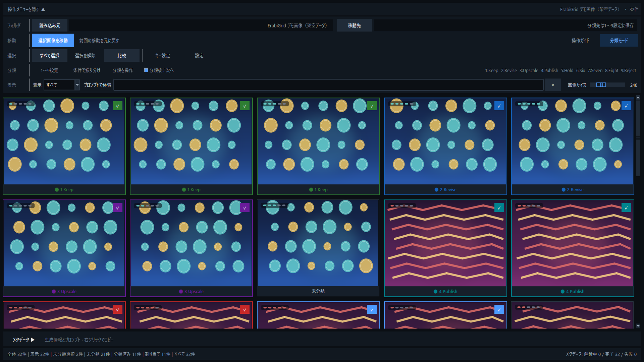Click the 4:Publish legend label
644x362 pixels.
coord(549,70)
